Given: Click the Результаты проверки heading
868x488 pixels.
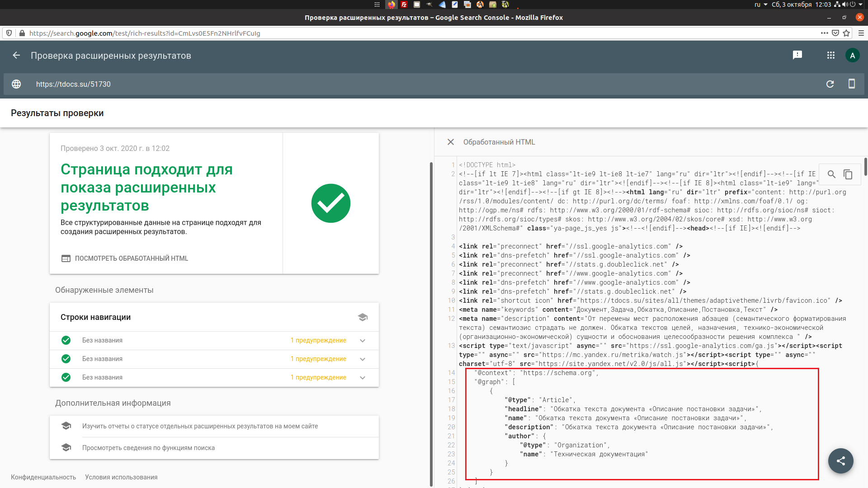Looking at the screenshot, I should tap(57, 113).
